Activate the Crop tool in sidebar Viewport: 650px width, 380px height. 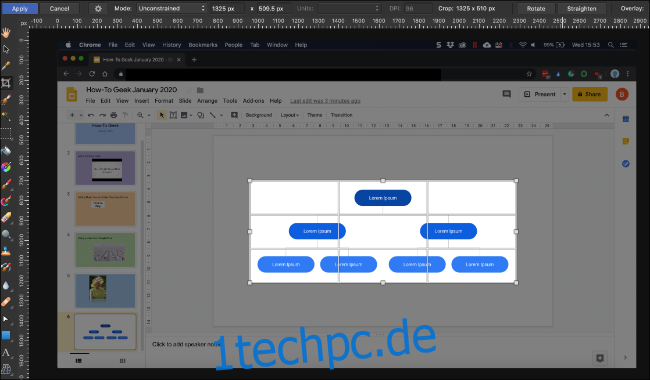click(x=6, y=83)
